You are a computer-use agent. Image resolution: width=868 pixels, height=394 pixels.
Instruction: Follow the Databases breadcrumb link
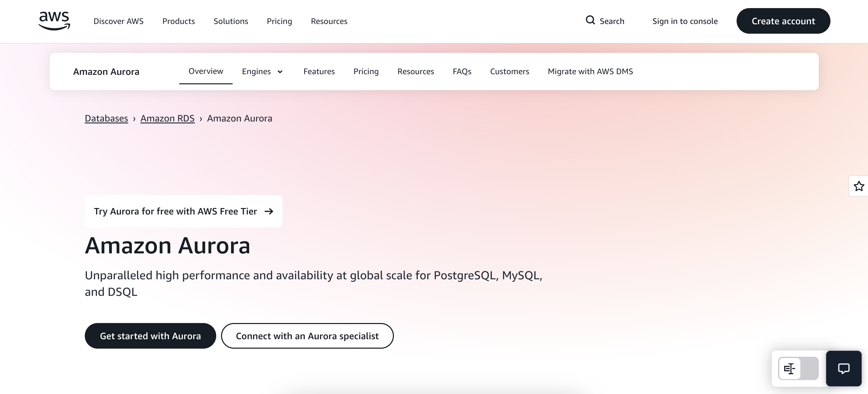[x=106, y=118]
